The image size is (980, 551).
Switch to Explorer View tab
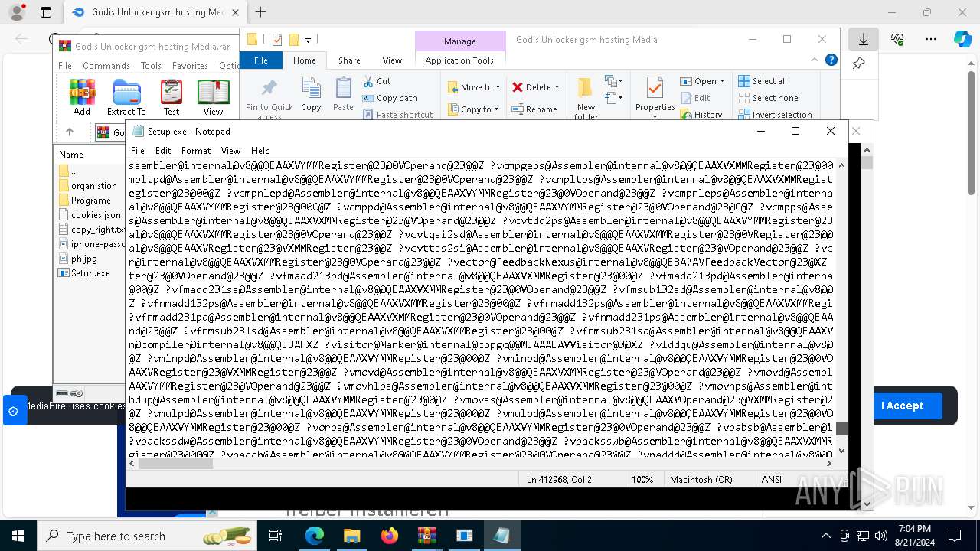392,60
